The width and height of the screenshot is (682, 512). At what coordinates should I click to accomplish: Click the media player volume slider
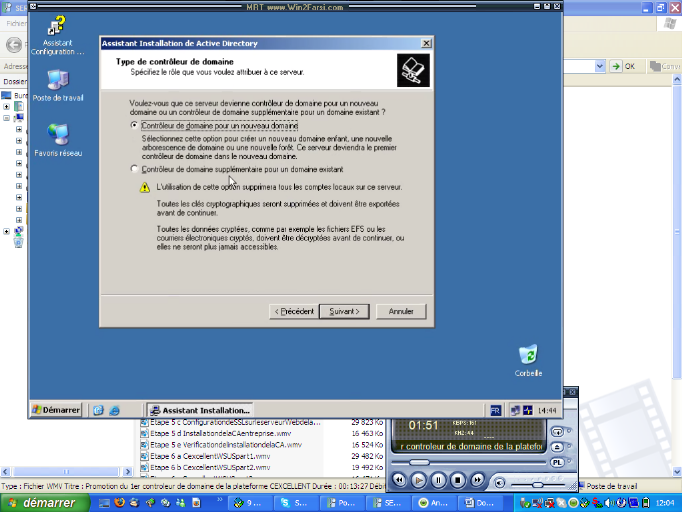coord(538,485)
